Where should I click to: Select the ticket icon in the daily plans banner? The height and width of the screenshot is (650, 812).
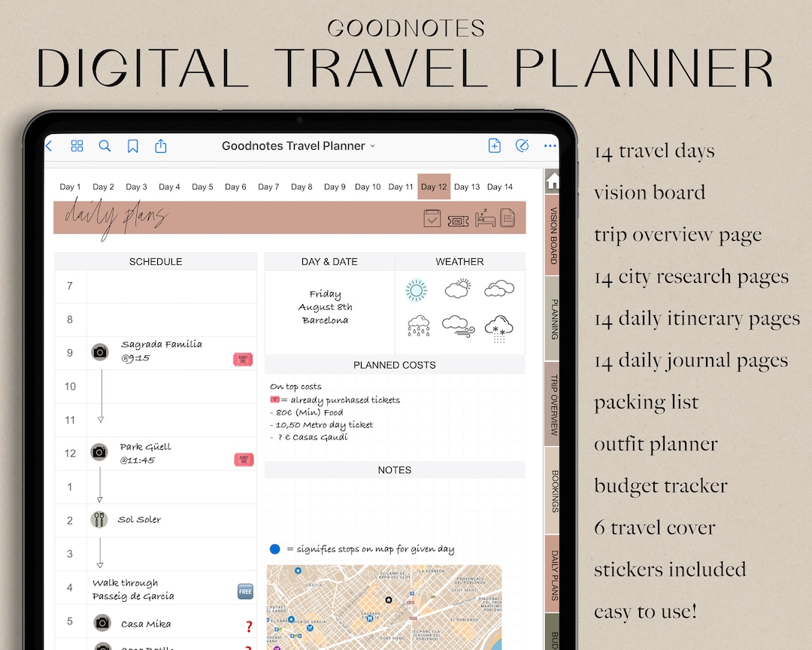tap(458, 220)
